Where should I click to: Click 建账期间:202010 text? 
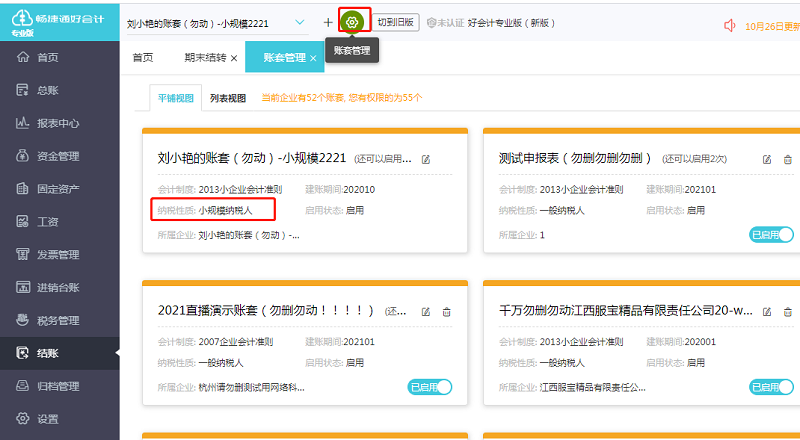[340, 189]
